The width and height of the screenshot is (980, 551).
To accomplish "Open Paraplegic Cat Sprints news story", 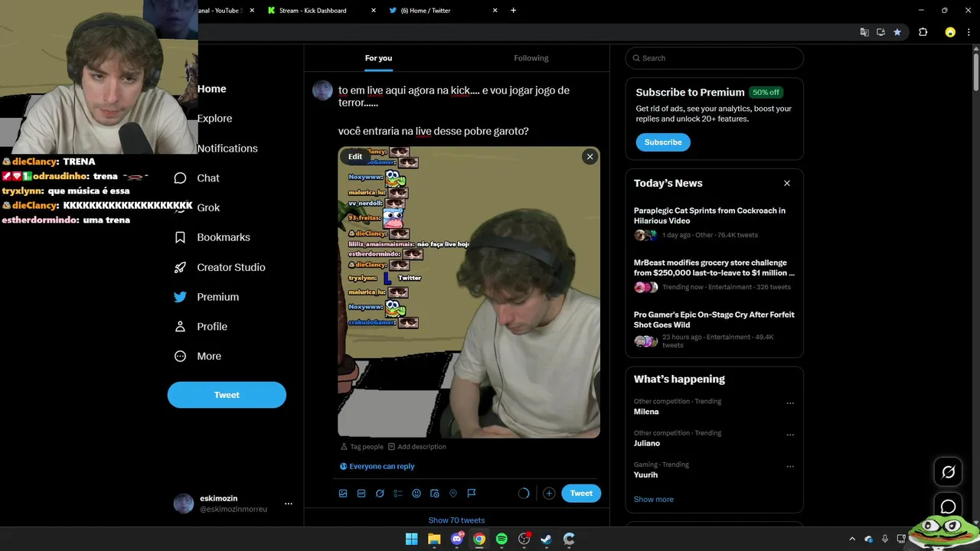I will tap(714, 223).
